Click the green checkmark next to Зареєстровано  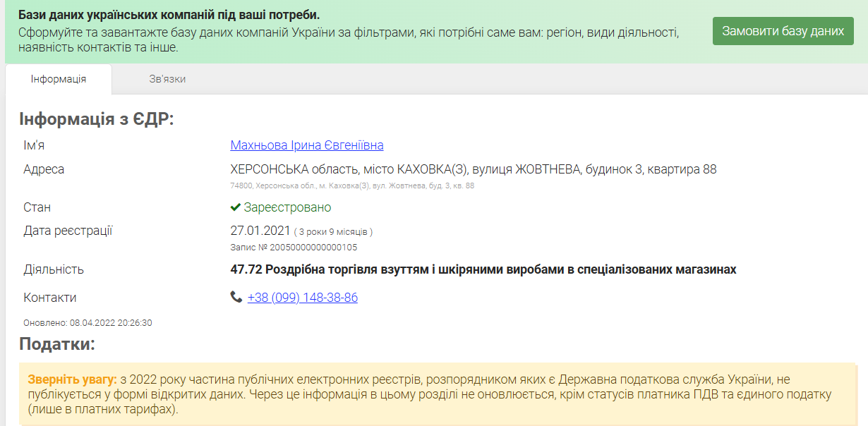tap(236, 207)
